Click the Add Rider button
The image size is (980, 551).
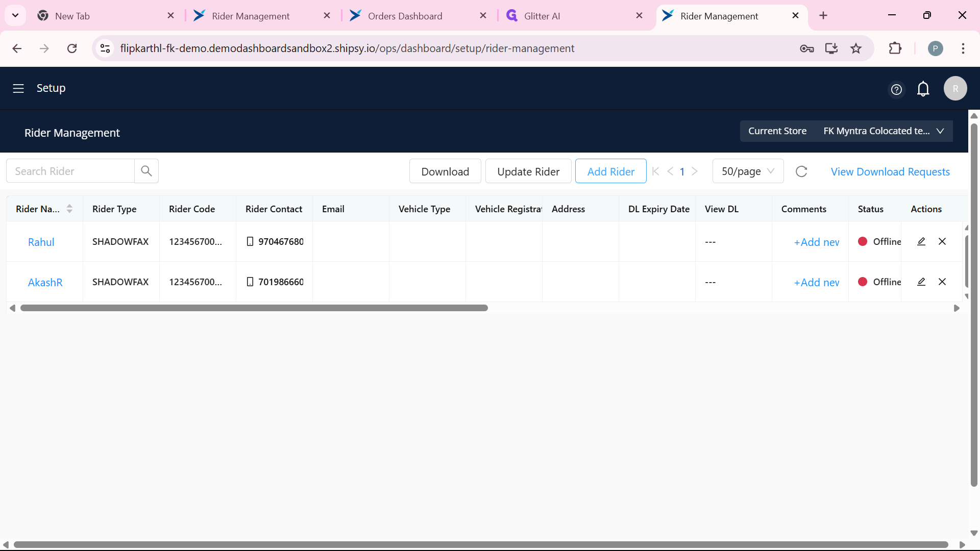pos(610,171)
